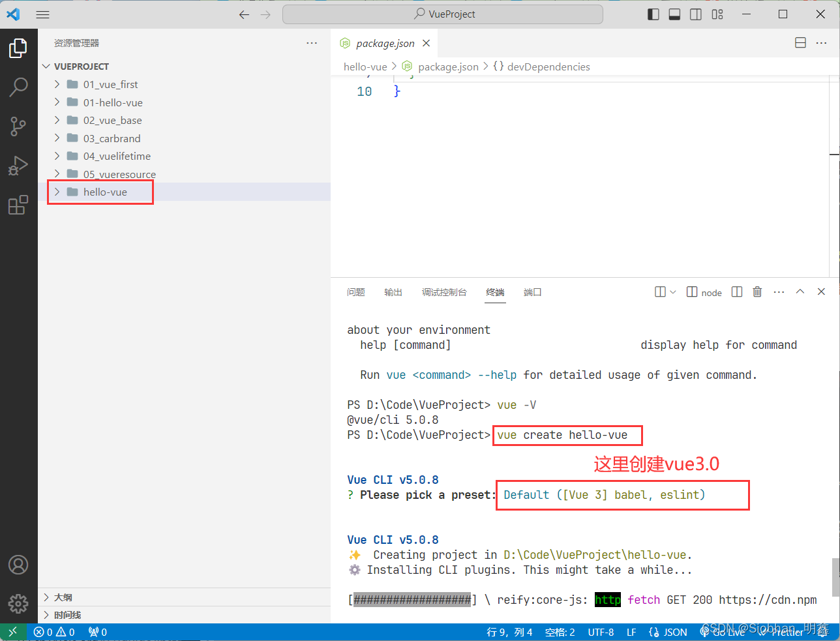Open remote window from status bar
This screenshot has width=840, height=641.
coord(13,632)
